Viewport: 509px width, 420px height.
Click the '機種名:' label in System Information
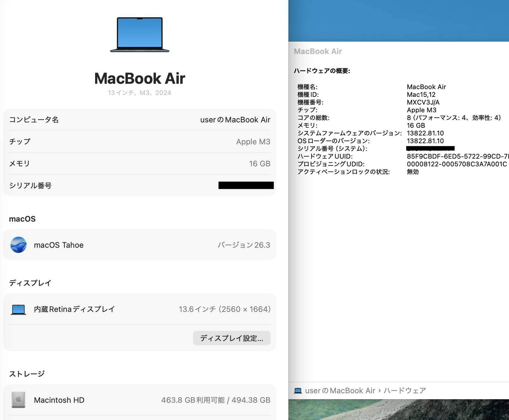pos(308,87)
